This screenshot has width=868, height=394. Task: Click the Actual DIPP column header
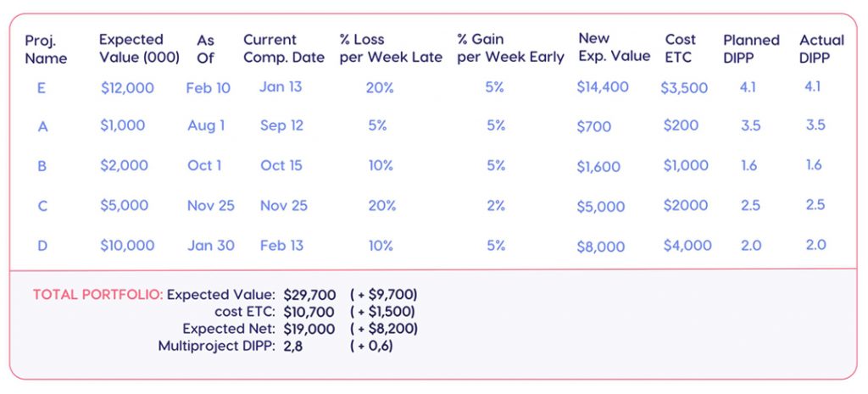click(821, 48)
